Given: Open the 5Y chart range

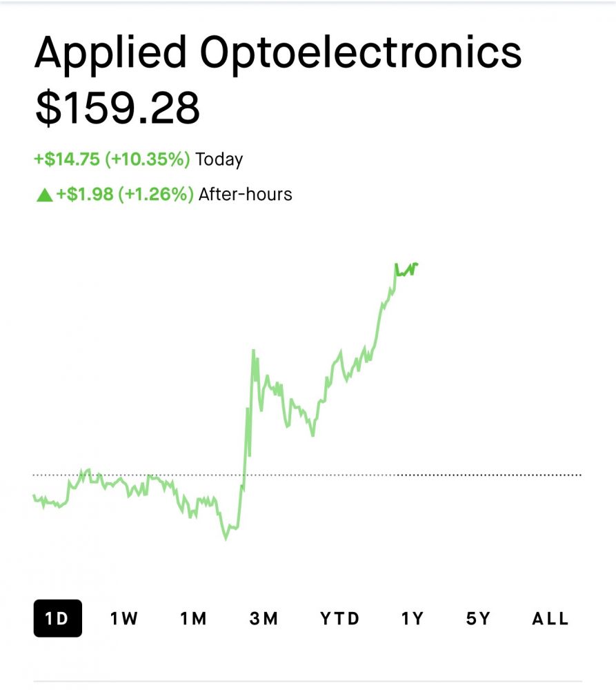Looking at the screenshot, I should point(478,618).
